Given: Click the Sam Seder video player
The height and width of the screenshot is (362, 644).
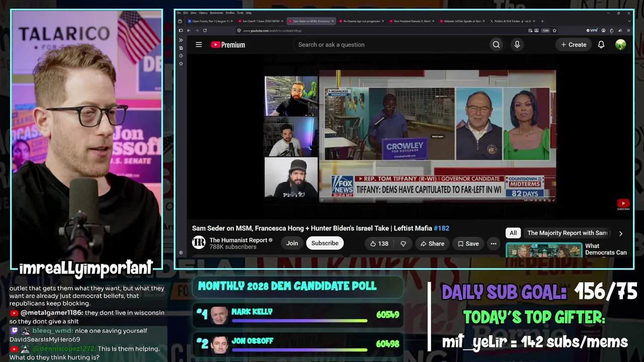Looking at the screenshot, I should [x=411, y=136].
